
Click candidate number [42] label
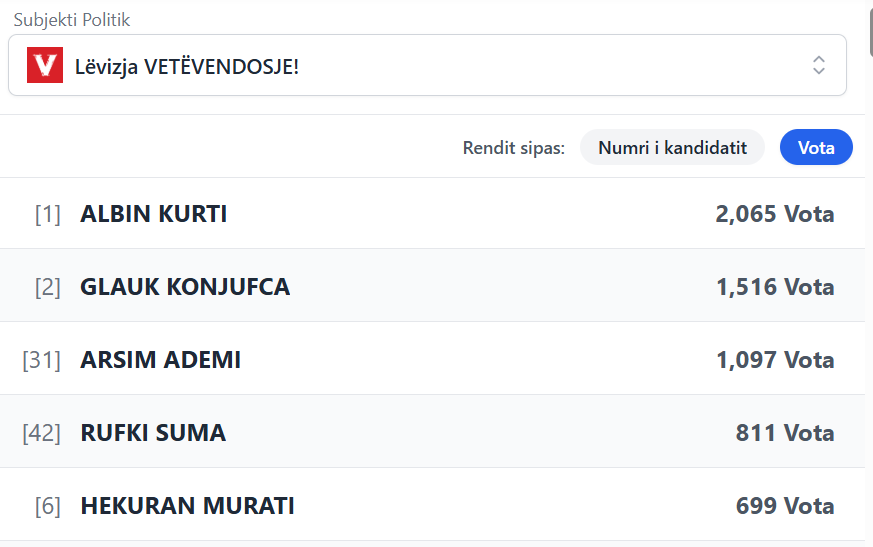tap(42, 433)
